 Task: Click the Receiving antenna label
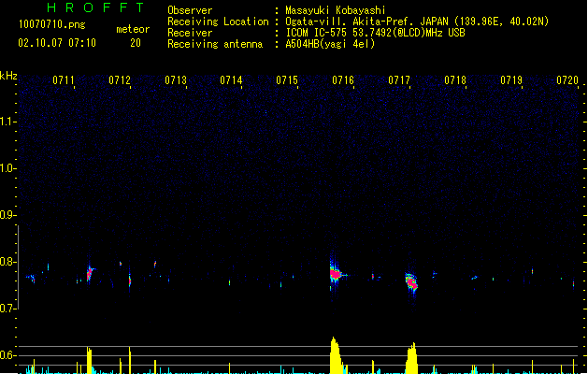(215, 44)
